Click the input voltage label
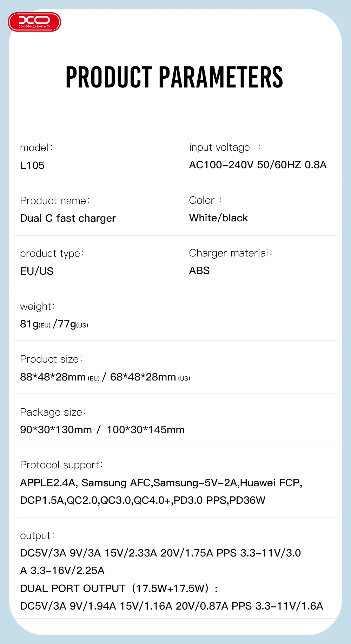The image size is (351, 644). (219, 148)
